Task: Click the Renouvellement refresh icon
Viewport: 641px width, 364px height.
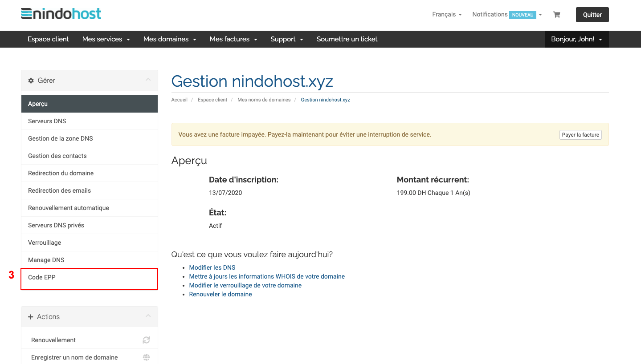Action: point(146,340)
